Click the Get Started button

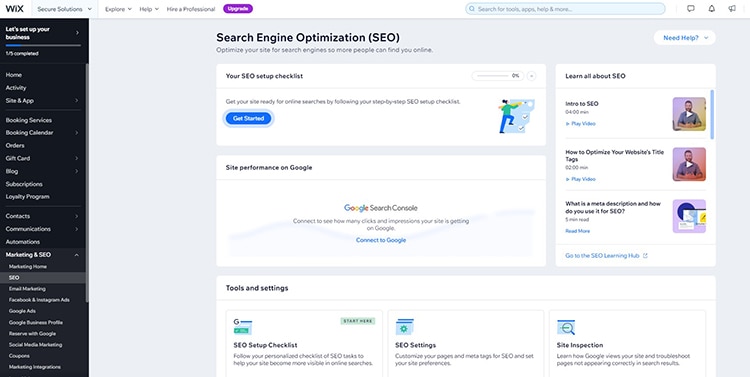(248, 118)
